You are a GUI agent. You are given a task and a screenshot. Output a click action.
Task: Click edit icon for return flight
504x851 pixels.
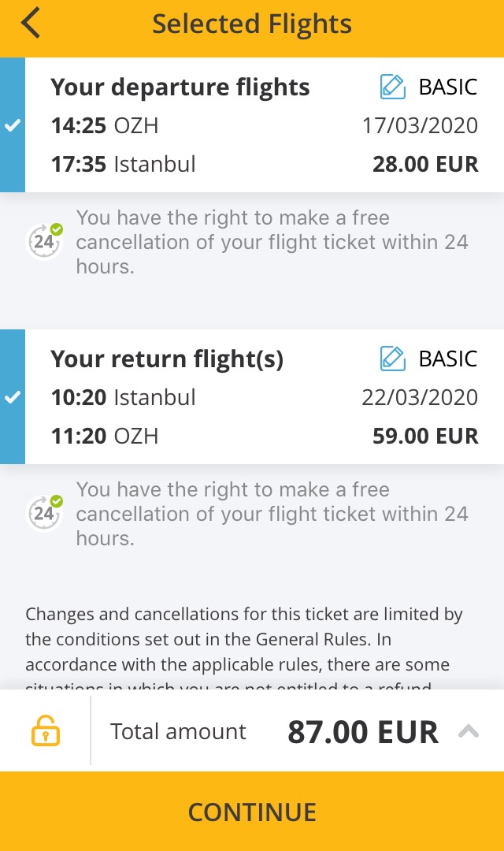pos(393,359)
